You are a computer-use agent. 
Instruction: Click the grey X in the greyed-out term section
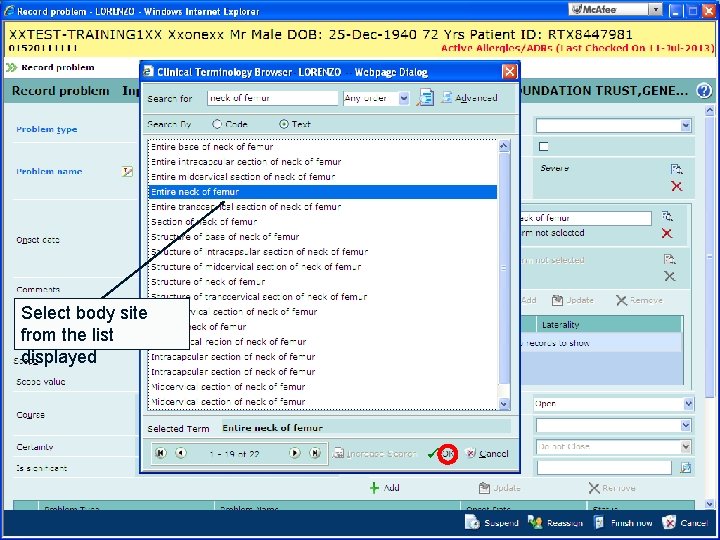tap(669, 276)
